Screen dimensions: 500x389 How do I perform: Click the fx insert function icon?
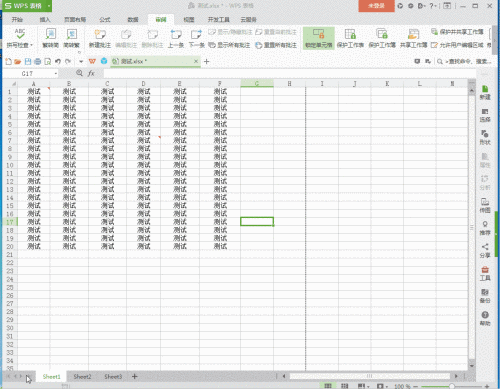point(91,73)
